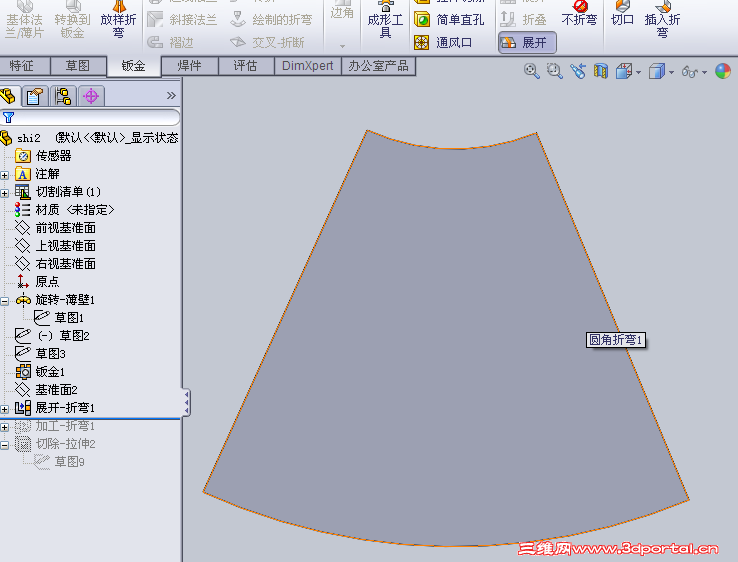Click the Zoom to Fit icon
The image size is (738, 562).
531,72
